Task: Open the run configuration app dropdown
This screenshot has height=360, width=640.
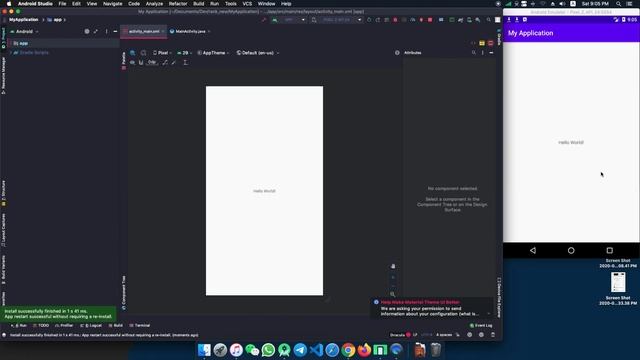Action: click(x=289, y=20)
